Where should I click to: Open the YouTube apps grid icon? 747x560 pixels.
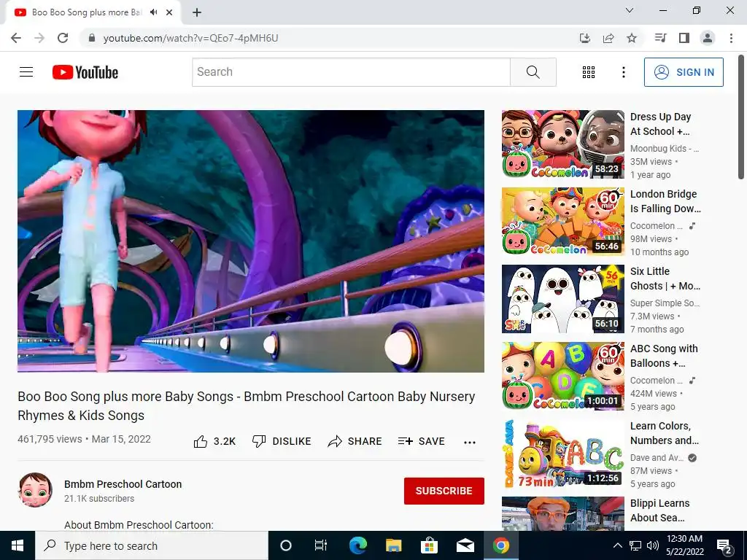[x=589, y=72]
